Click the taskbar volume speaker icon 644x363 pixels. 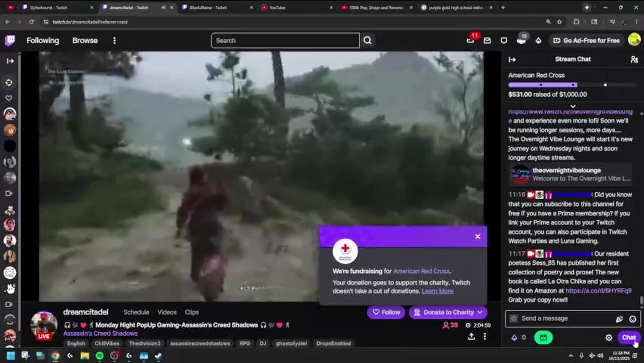click(x=600, y=356)
